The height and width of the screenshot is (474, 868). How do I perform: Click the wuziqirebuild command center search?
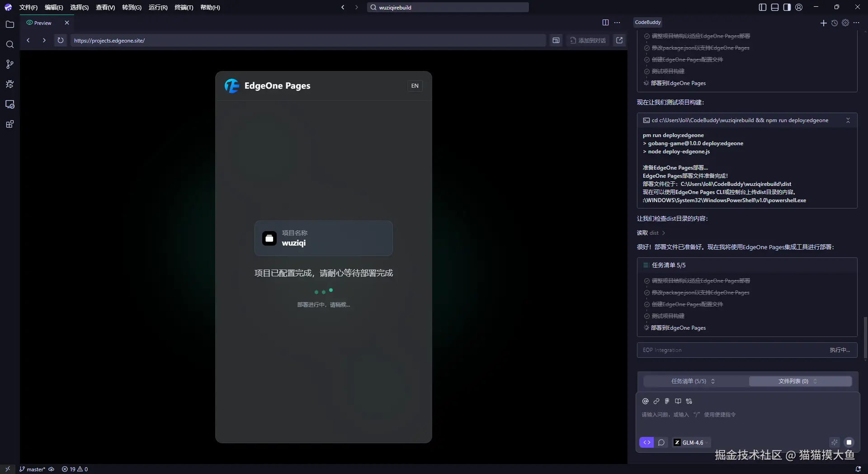click(448, 7)
